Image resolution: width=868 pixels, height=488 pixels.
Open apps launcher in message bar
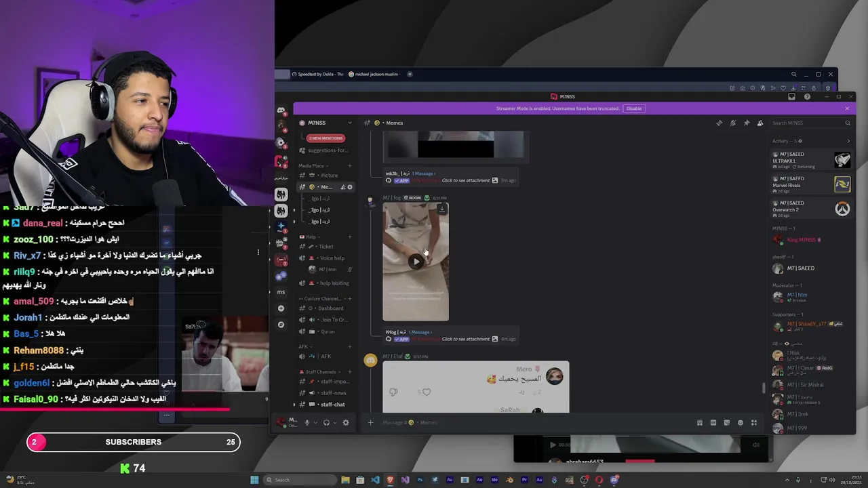pos(753,422)
